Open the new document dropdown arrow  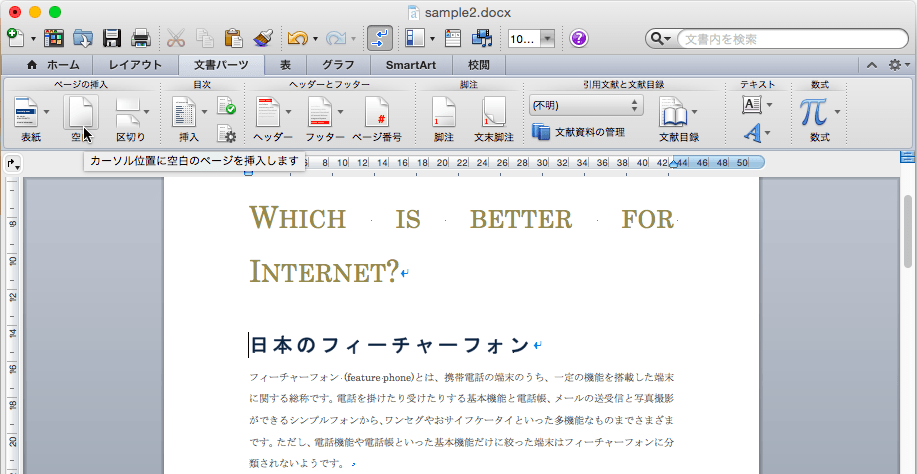pos(33,39)
